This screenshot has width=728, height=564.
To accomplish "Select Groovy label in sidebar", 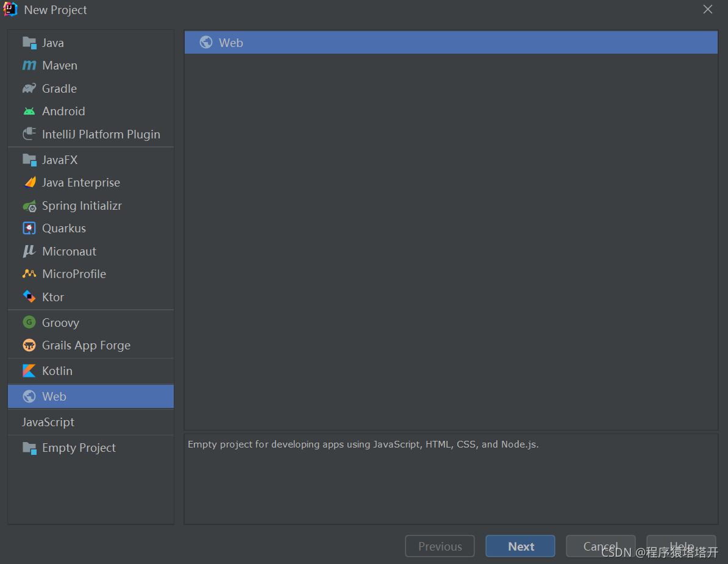I will pos(60,323).
